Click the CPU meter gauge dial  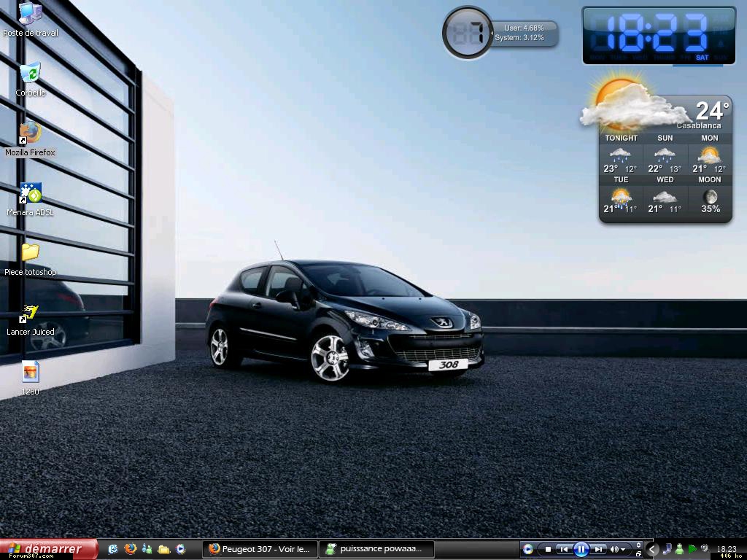pos(468,32)
